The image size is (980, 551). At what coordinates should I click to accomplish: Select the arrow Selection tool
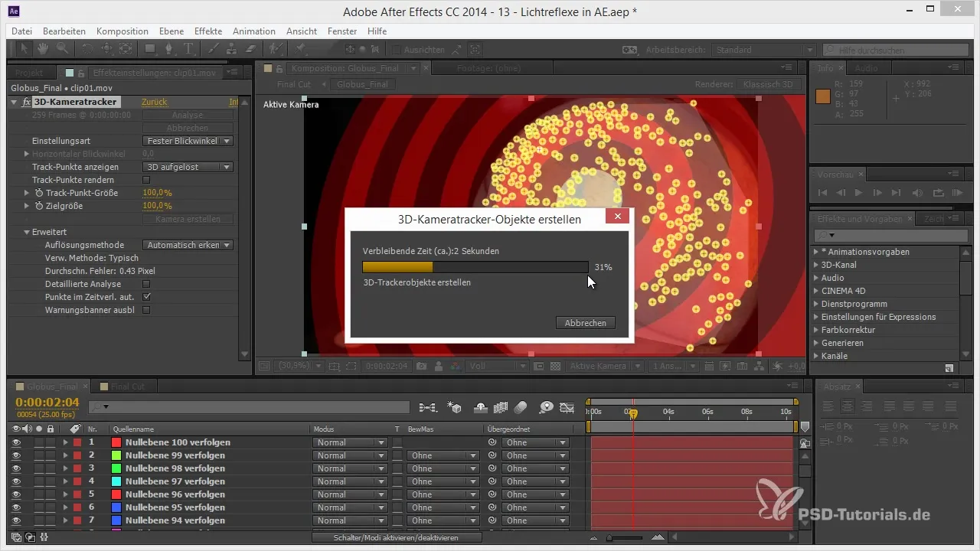[x=24, y=49]
